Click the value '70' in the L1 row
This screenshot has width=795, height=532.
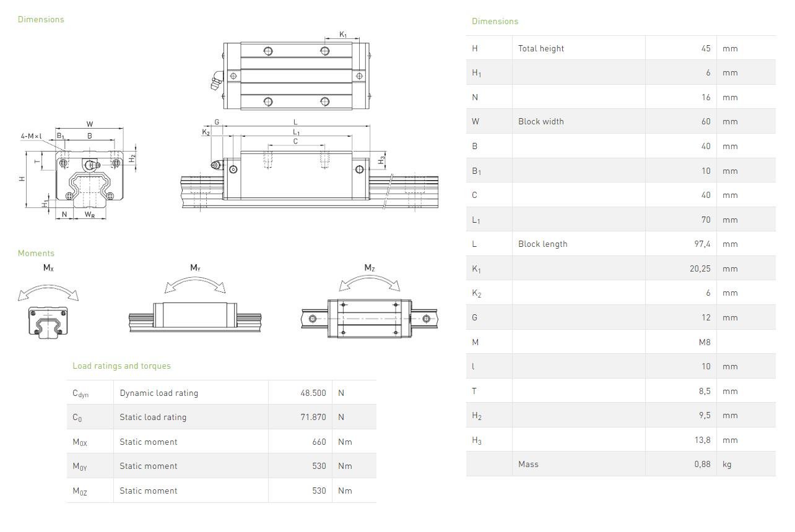(706, 220)
